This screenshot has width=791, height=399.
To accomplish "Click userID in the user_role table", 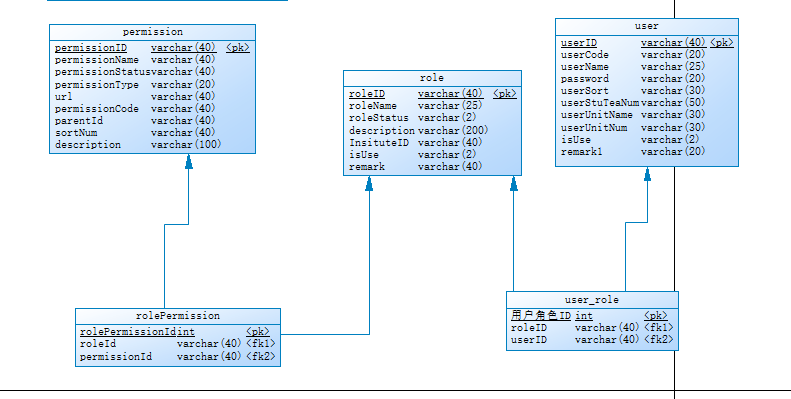I will [529, 340].
